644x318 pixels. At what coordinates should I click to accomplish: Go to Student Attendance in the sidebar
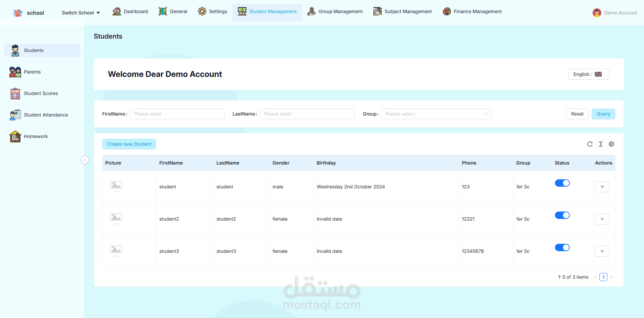click(x=42, y=115)
